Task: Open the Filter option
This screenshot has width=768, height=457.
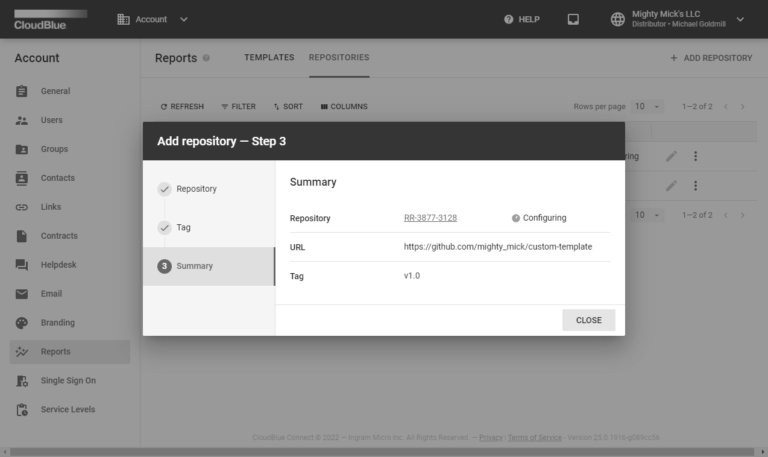Action: pyautogui.click(x=239, y=106)
